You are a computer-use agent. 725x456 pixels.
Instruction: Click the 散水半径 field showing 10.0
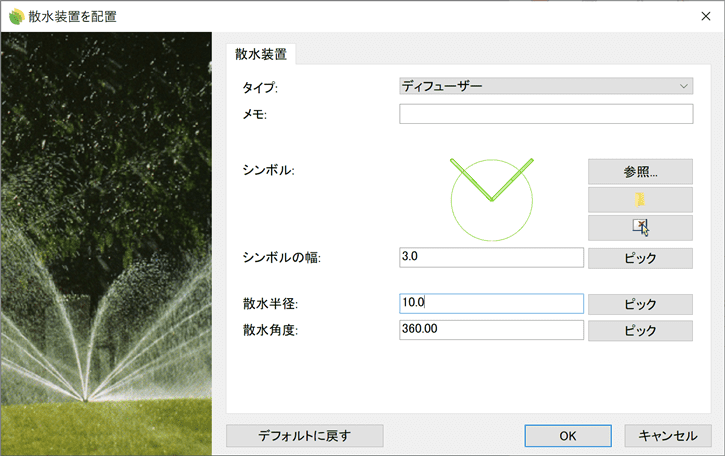point(492,303)
